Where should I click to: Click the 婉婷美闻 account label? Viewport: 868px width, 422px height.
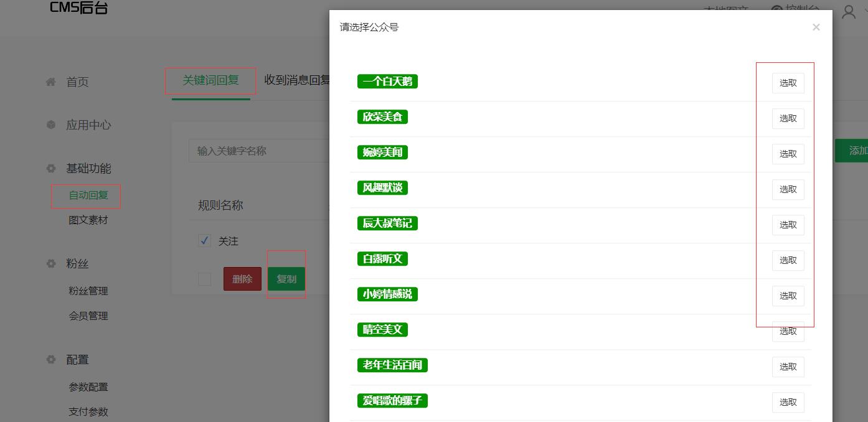(x=382, y=152)
